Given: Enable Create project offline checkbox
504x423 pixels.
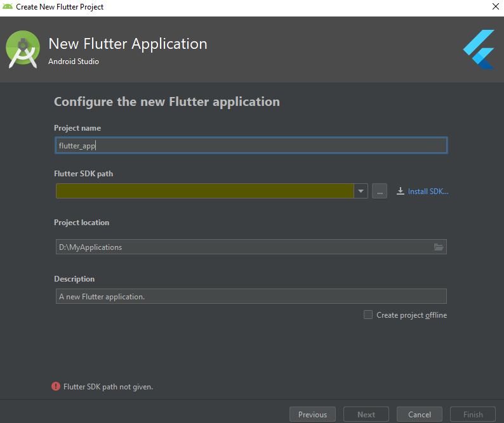Looking at the screenshot, I should 368,315.
